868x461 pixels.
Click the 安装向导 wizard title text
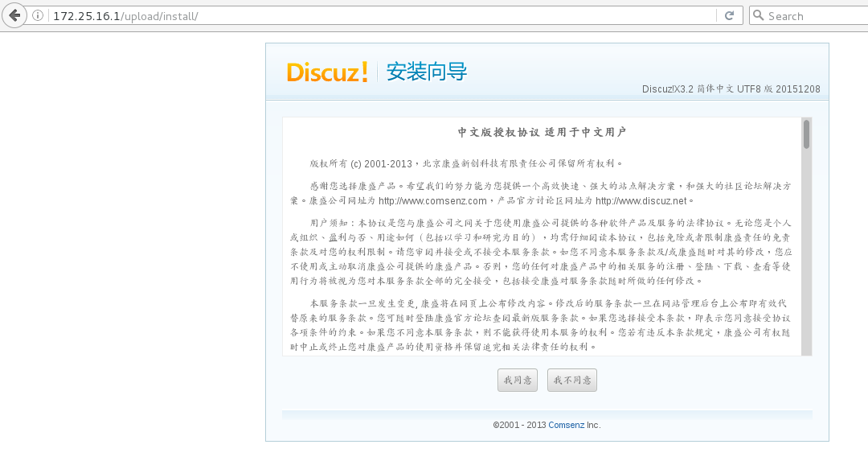pos(426,72)
